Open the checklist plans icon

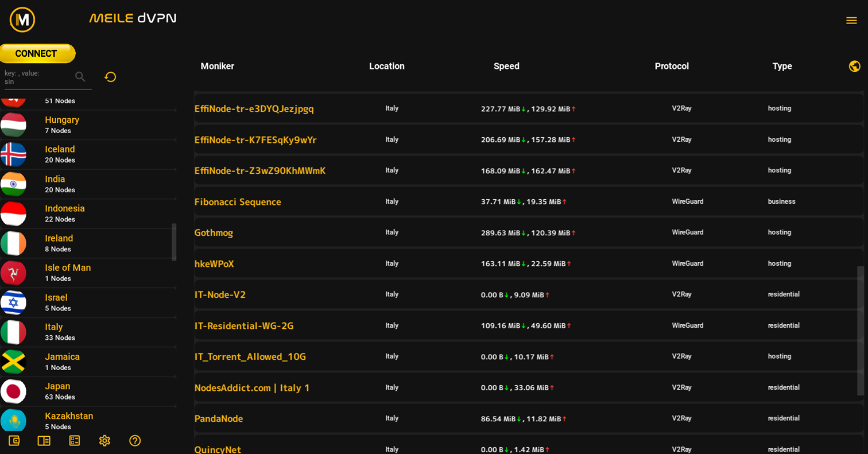[x=75, y=441]
